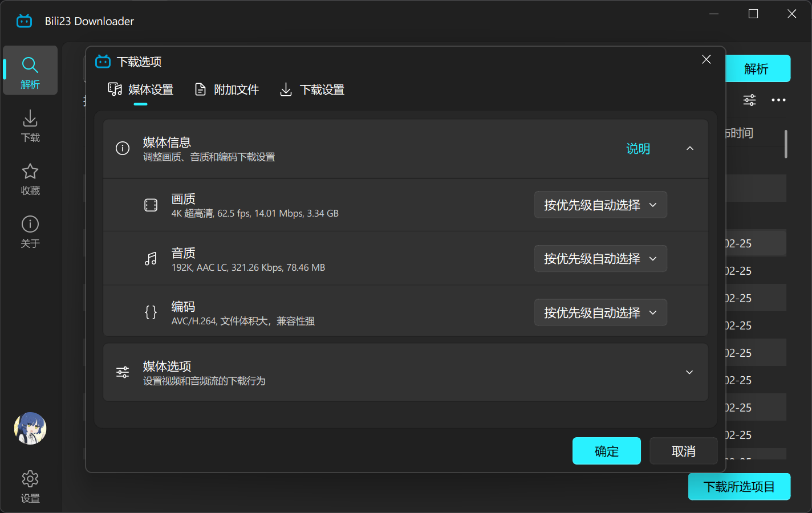This screenshot has height=513, width=812.
Task: Click the filter settings icon near 解析
Action: point(749,100)
